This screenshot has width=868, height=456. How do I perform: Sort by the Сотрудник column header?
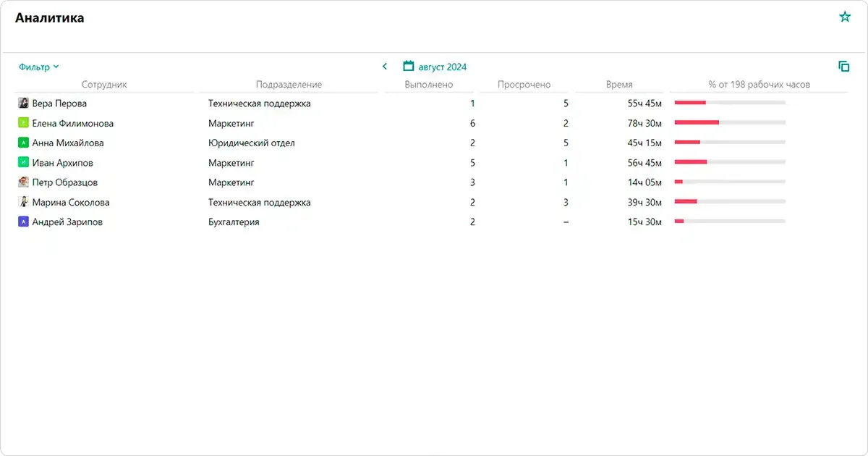pyautogui.click(x=104, y=85)
